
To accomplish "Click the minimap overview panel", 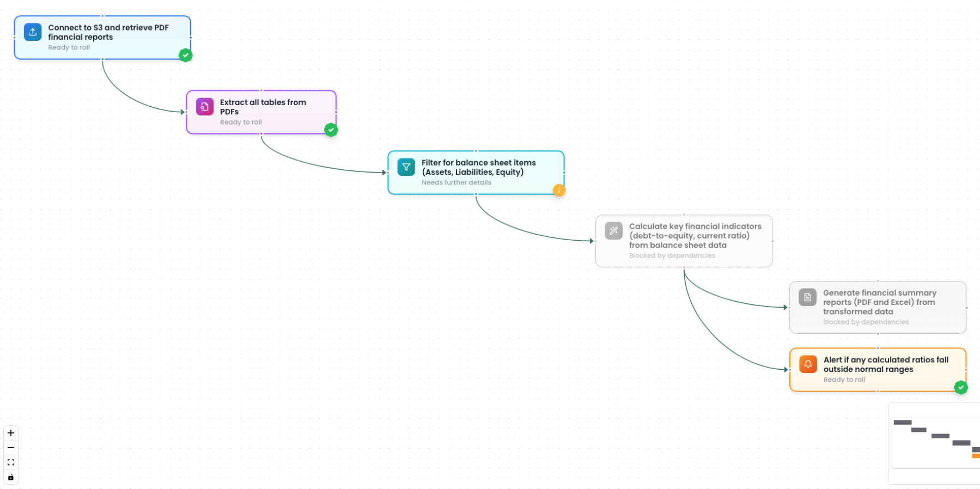I will coord(935,443).
